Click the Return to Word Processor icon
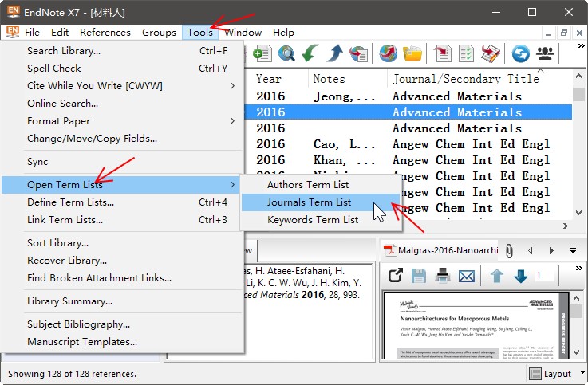This screenshot has height=385, width=588. coord(491,53)
